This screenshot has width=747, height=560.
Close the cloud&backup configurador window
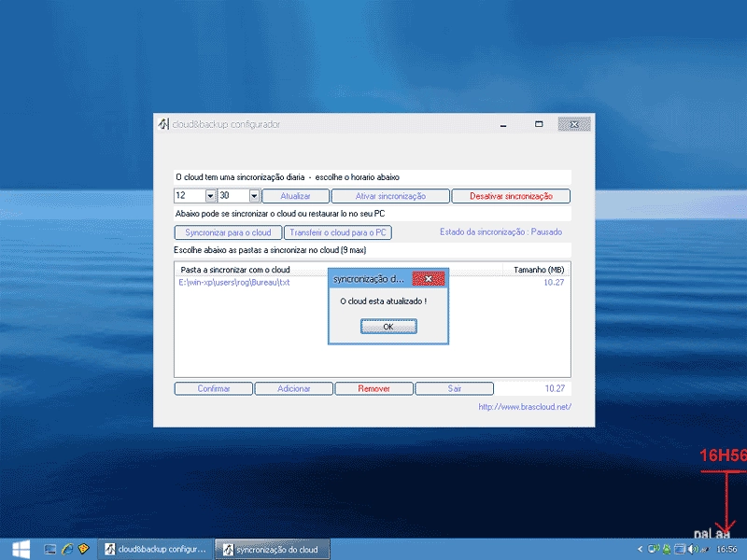(x=574, y=124)
